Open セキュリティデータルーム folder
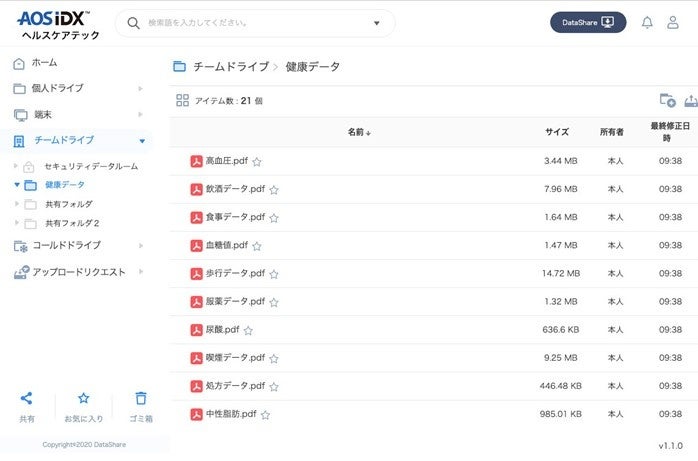This screenshot has width=698, height=461. point(91,166)
